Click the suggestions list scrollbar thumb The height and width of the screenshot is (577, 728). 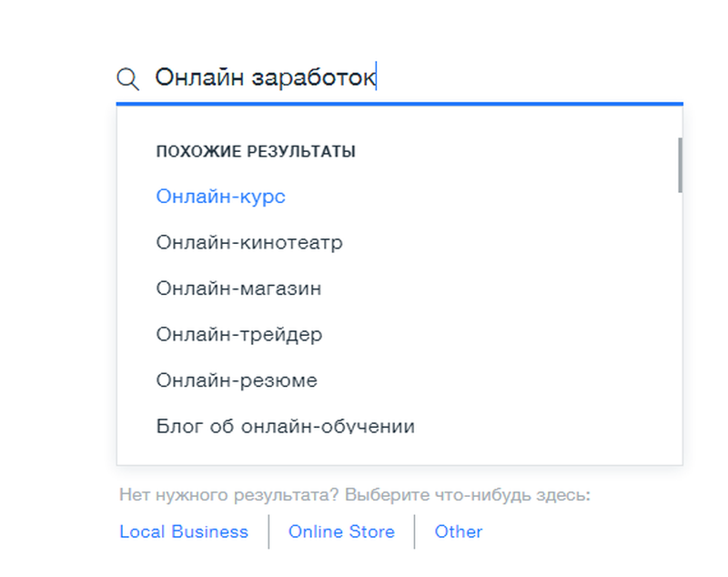coord(679,165)
